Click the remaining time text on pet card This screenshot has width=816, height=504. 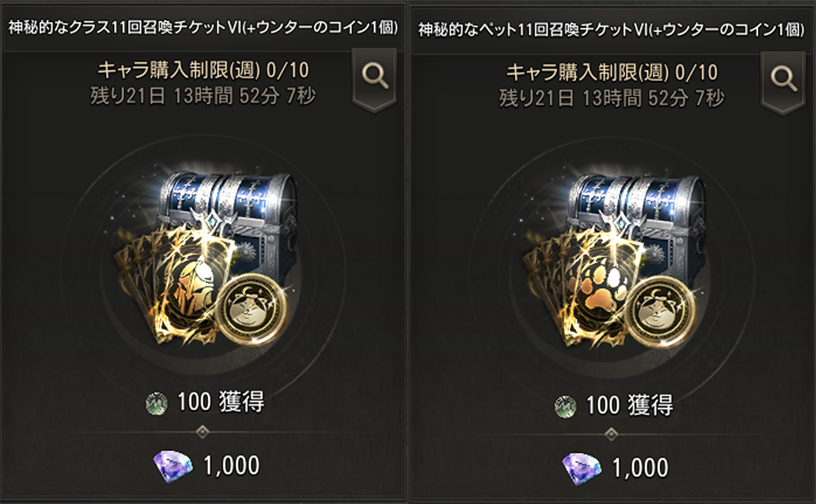pyautogui.click(x=611, y=98)
